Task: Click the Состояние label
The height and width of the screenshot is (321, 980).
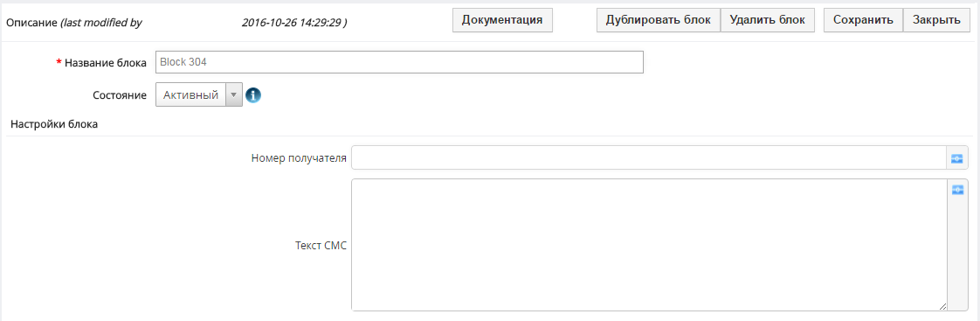Action: point(120,95)
